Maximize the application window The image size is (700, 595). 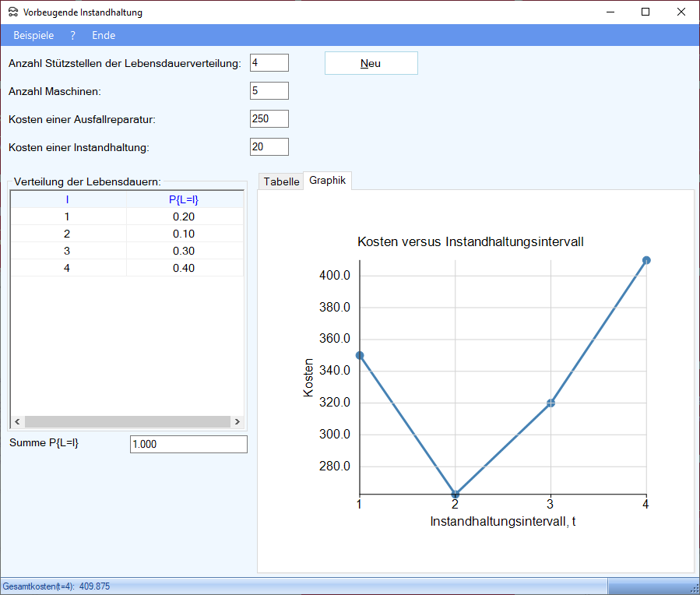pyautogui.click(x=645, y=12)
